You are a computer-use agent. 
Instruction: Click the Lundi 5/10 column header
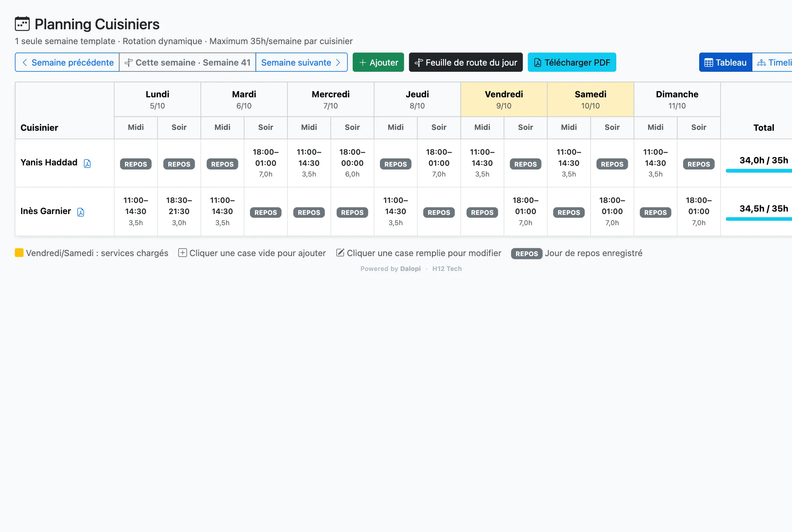158,99
